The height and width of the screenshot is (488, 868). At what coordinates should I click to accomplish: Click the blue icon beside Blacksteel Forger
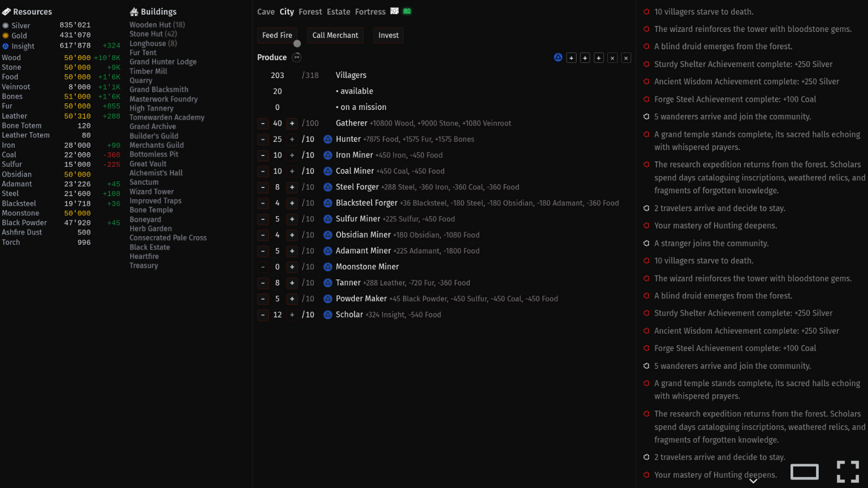point(328,203)
